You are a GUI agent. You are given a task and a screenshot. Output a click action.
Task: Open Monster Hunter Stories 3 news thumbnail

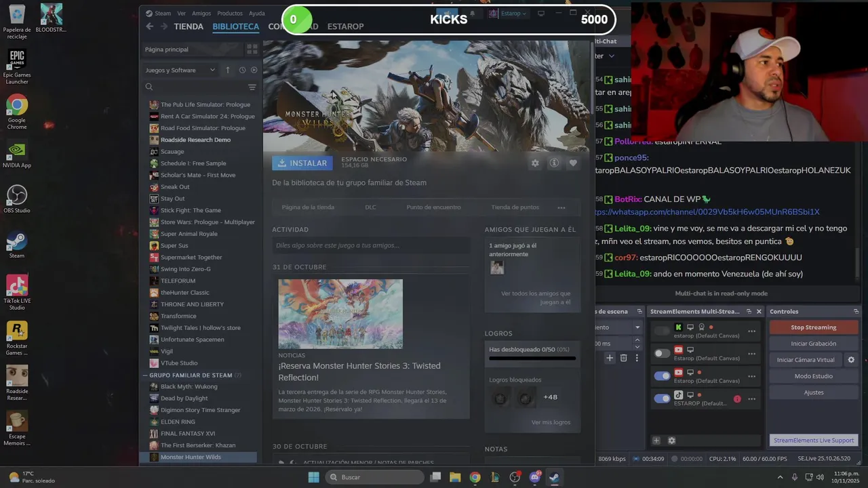pyautogui.click(x=340, y=314)
